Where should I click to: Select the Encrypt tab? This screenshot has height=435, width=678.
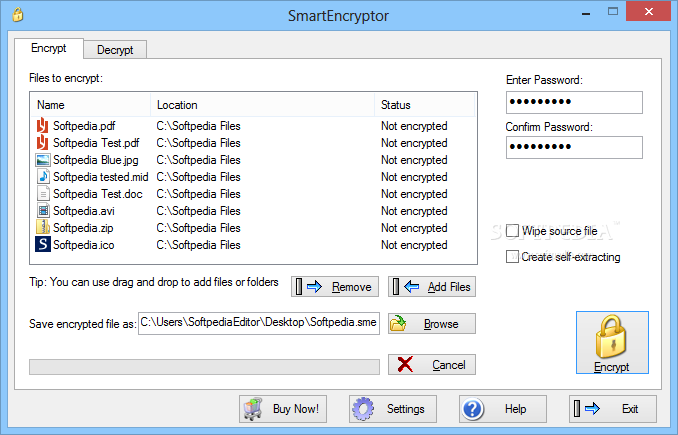click(x=49, y=48)
